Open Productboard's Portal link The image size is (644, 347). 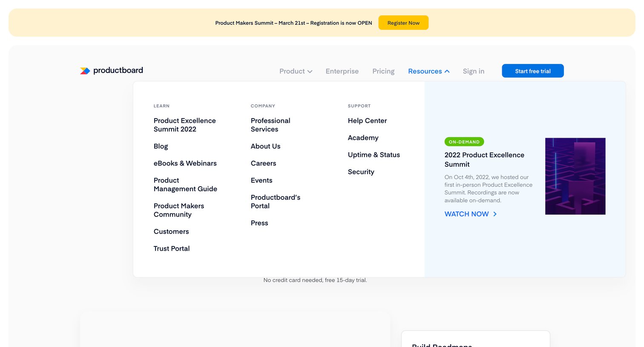coord(276,202)
